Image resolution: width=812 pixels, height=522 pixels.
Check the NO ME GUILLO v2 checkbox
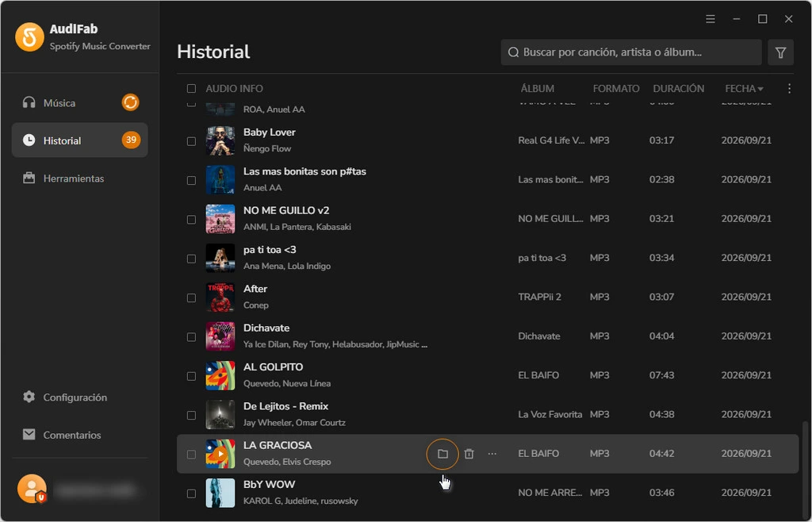(192, 220)
